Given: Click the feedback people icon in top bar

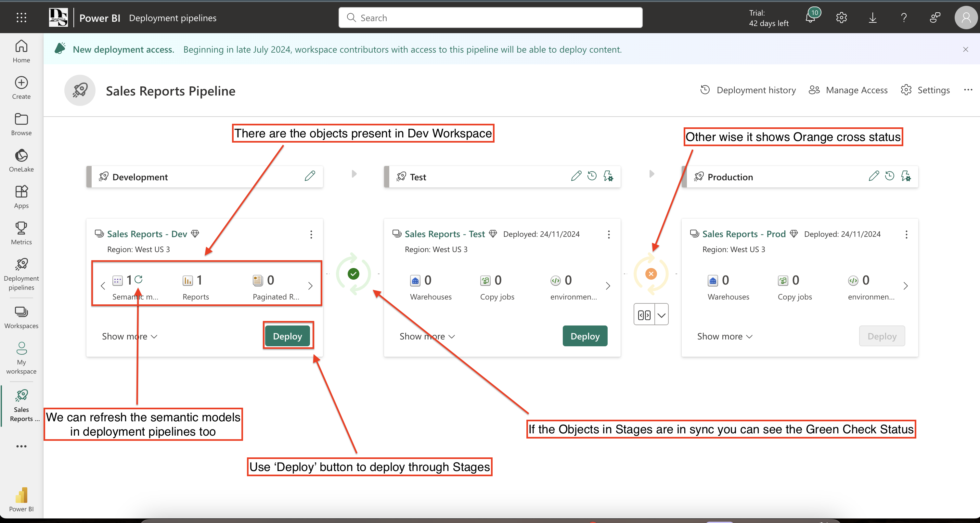Looking at the screenshot, I should [x=935, y=18].
